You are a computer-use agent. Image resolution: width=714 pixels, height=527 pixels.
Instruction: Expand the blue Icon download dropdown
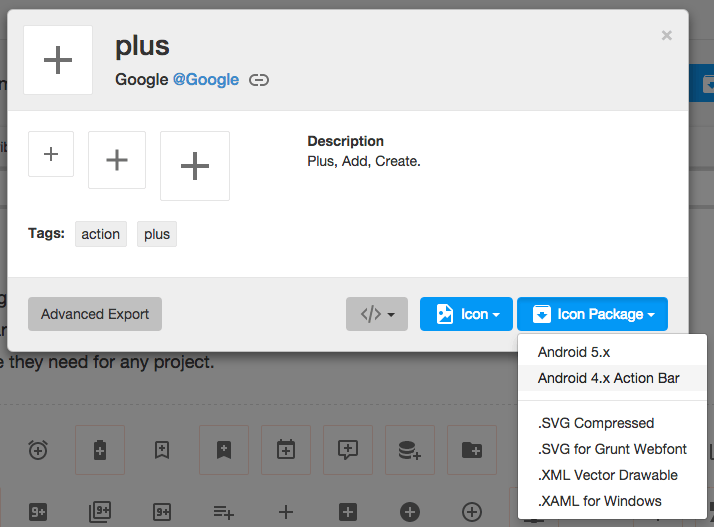[466, 314]
